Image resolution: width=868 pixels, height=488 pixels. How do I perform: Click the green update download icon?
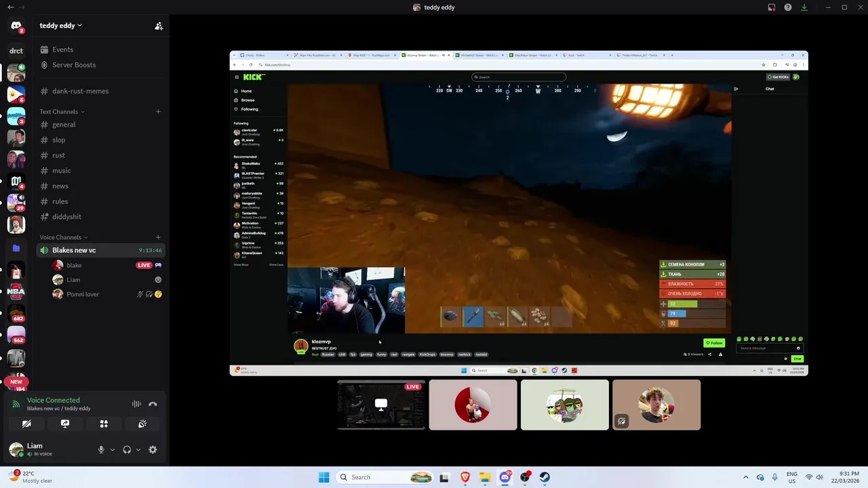click(x=804, y=7)
